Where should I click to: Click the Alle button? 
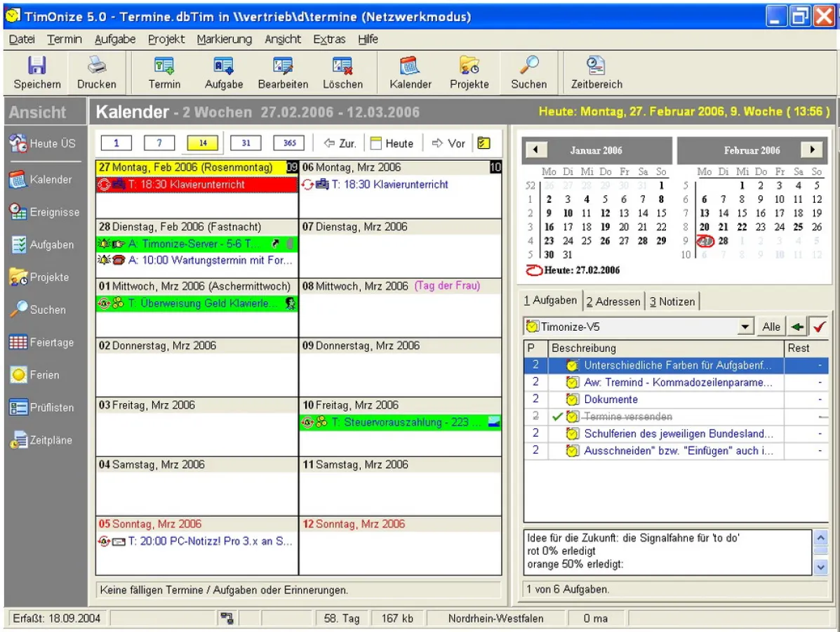pos(771,327)
